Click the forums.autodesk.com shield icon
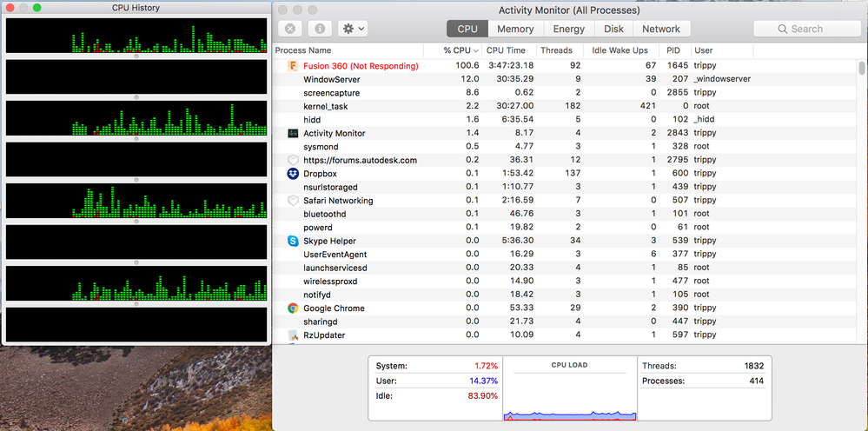The width and height of the screenshot is (868, 431). [x=293, y=160]
